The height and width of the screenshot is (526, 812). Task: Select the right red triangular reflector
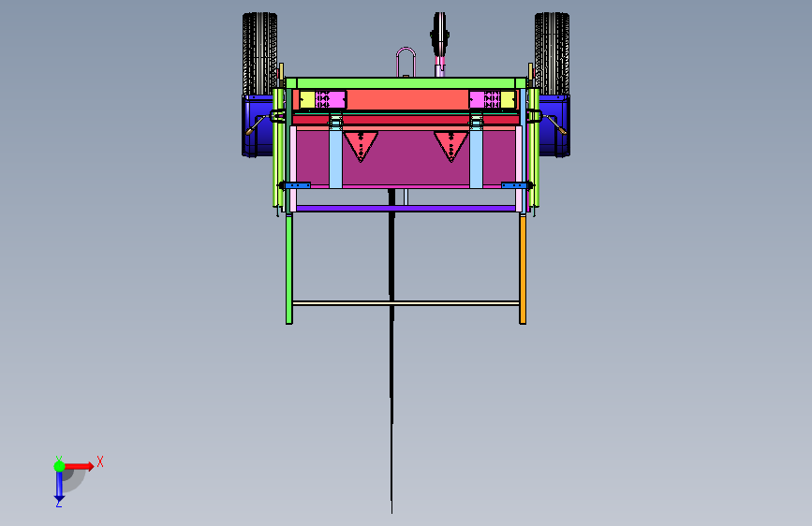451,146
